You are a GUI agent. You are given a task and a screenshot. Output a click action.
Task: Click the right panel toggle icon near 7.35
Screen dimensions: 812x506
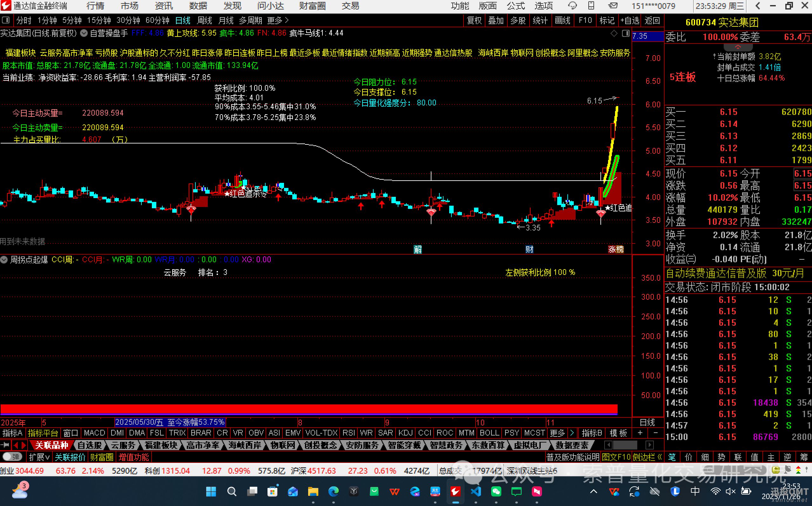click(x=626, y=33)
